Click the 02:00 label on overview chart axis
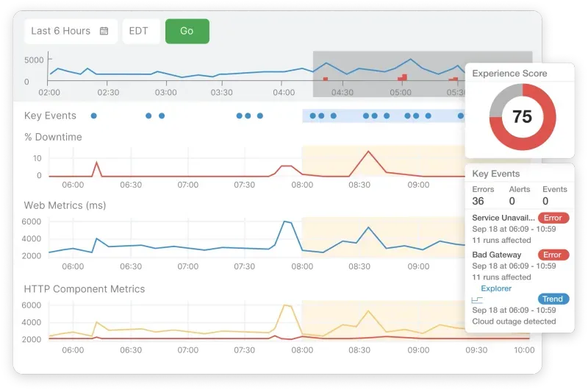Viewport: 588px width, 390px height. pos(49,92)
